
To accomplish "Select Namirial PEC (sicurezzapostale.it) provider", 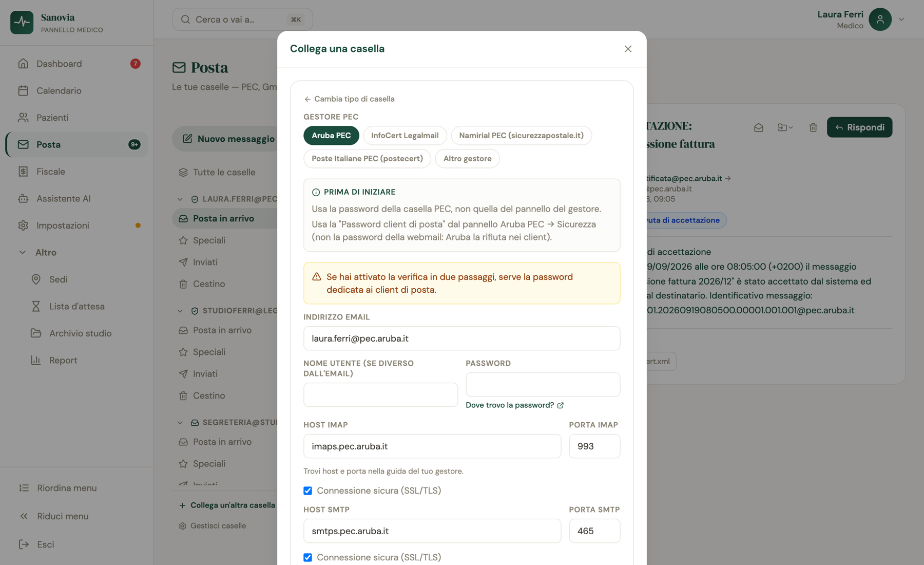I will 521,136.
